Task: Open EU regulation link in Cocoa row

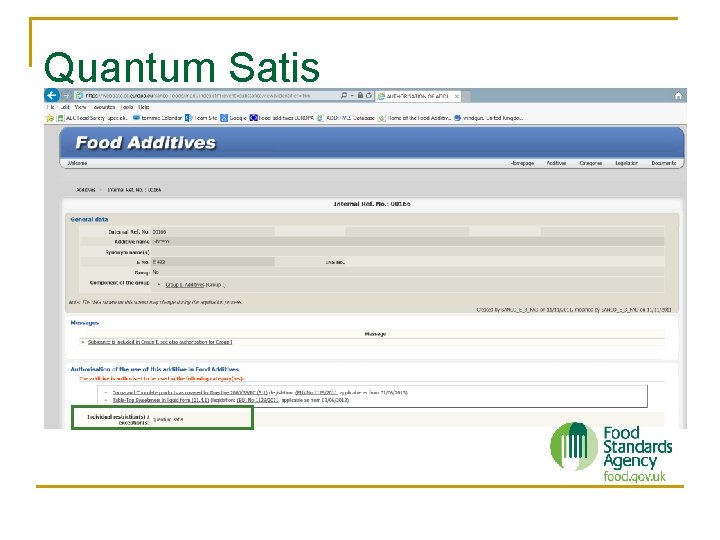Action: click(316, 393)
